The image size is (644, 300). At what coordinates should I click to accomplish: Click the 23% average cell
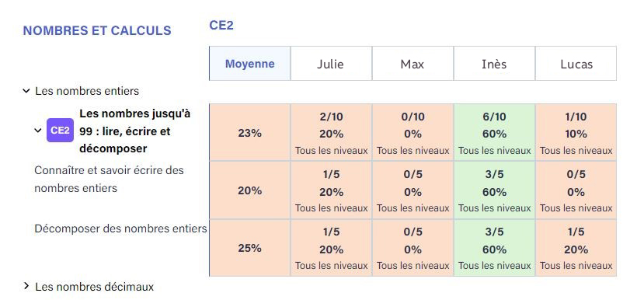249,132
